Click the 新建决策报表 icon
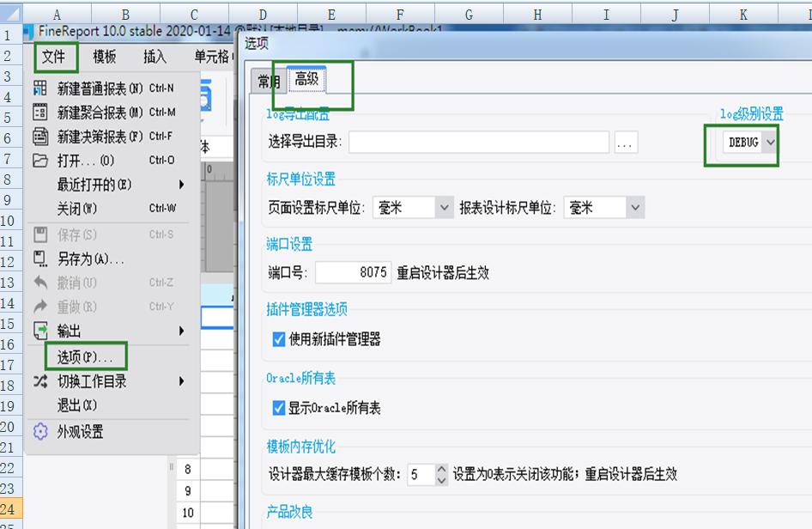Screen dimensions: 812x529 pos(40,137)
